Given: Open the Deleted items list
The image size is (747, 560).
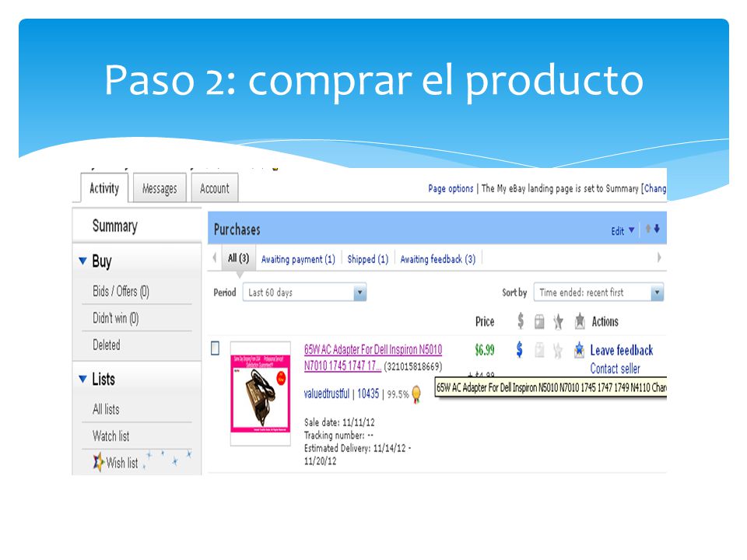Looking at the screenshot, I should coord(107,345).
